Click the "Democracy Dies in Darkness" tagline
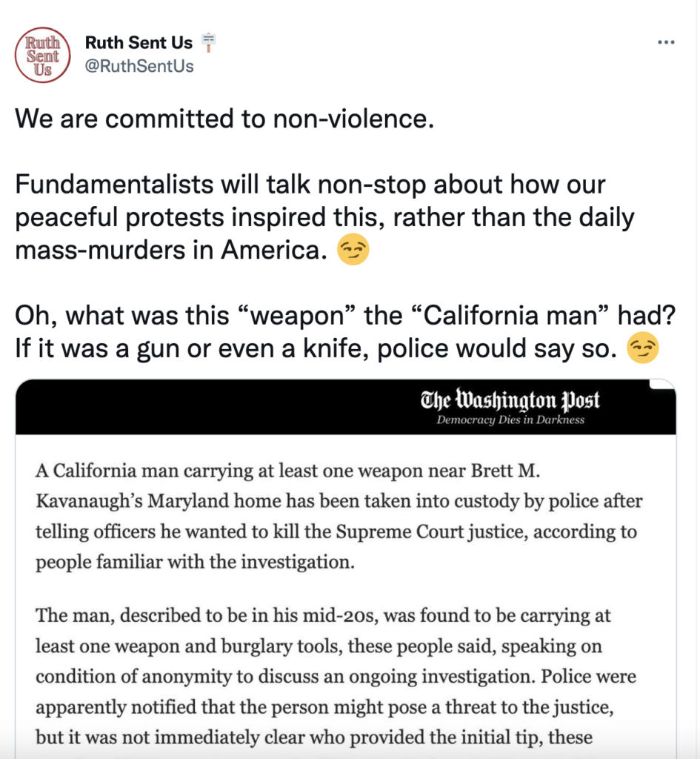Viewport: 700px width, 759px height. tap(510, 420)
